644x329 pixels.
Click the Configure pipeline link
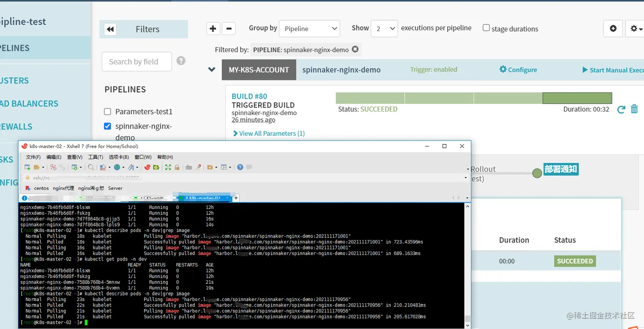coord(518,69)
